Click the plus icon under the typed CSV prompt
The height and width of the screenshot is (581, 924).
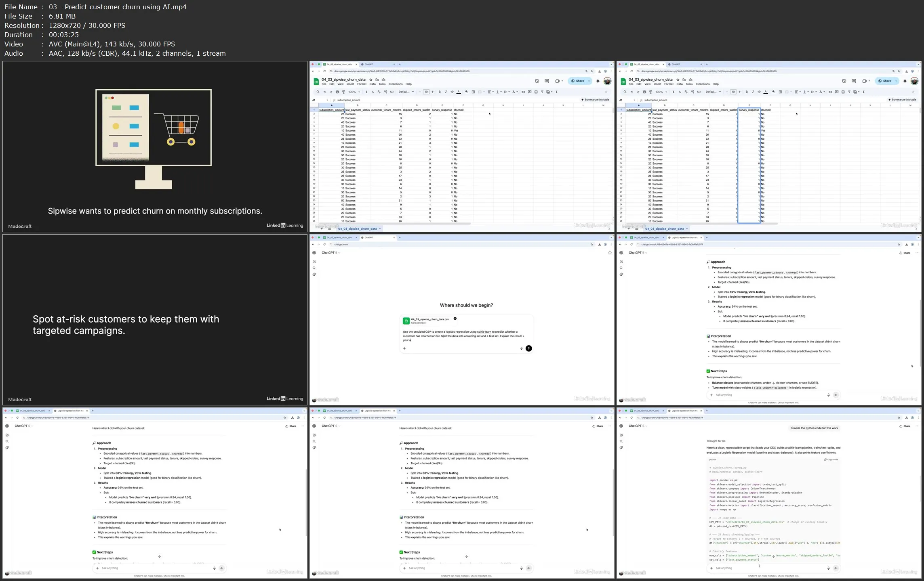(x=404, y=348)
